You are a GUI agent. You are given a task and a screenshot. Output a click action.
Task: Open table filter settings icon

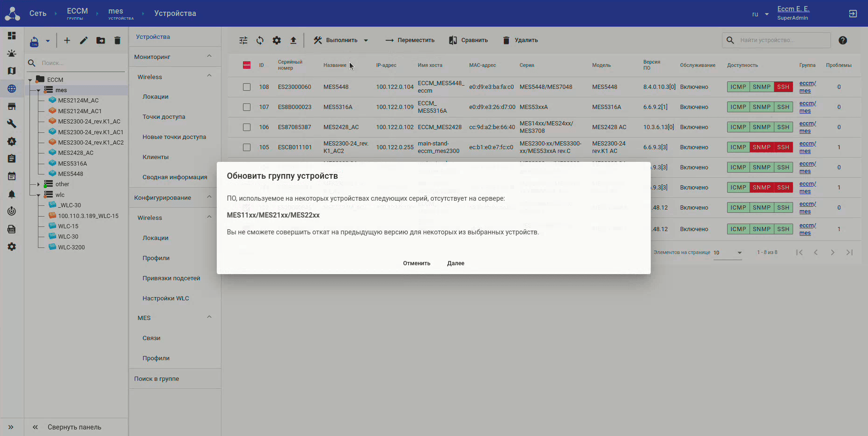click(243, 40)
